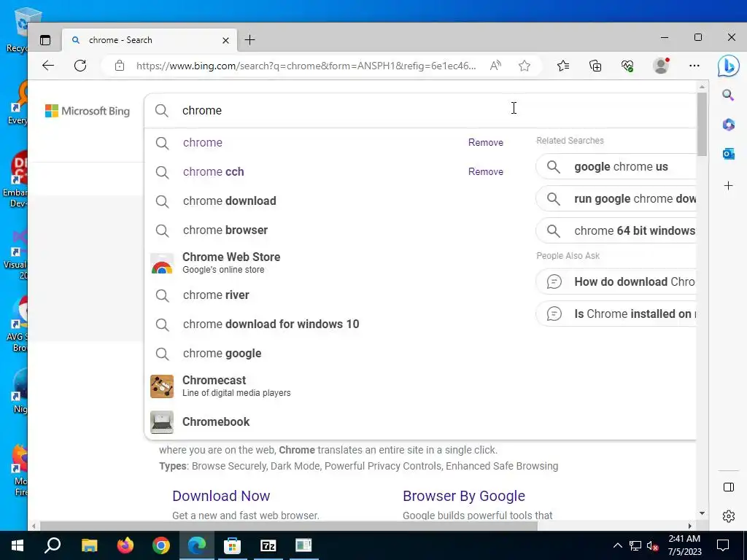Open Settings and more ellipsis menu
This screenshot has height=560, width=747.
point(694,66)
